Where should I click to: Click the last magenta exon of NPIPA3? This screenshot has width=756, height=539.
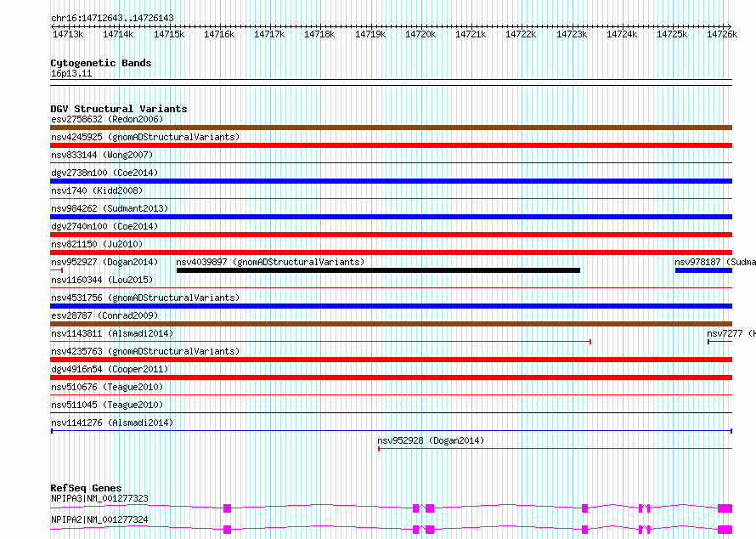click(x=725, y=508)
